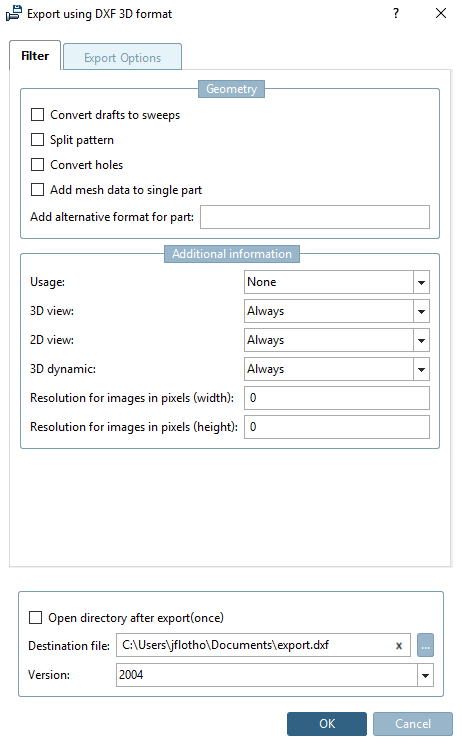Click the browse button for destination file
The width and height of the screenshot is (462, 746).
coord(425,645)
